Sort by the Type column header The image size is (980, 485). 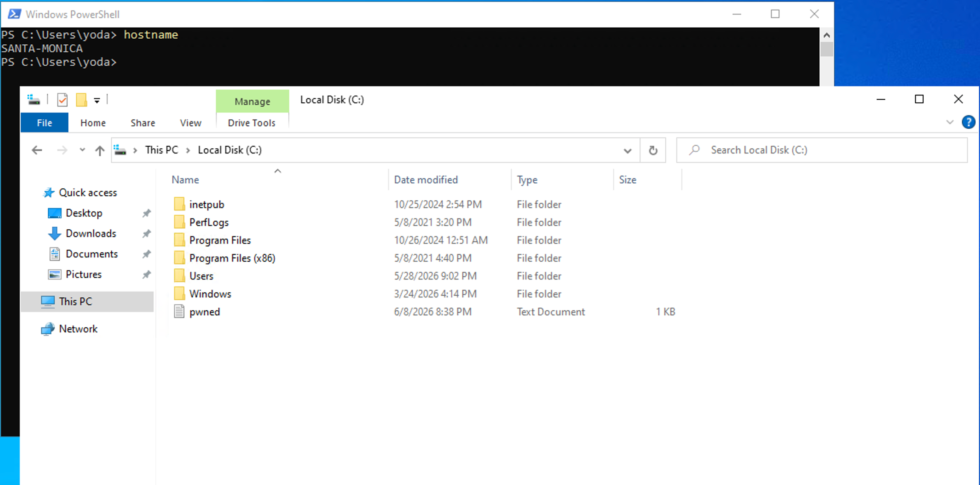click(527, 180)
